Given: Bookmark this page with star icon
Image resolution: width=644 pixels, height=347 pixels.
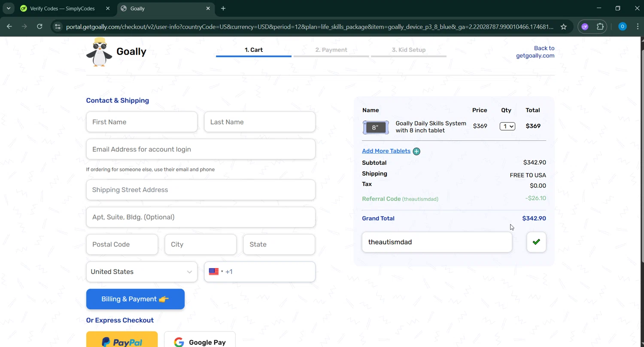Looking at the screenshot, I should (564, 27).
